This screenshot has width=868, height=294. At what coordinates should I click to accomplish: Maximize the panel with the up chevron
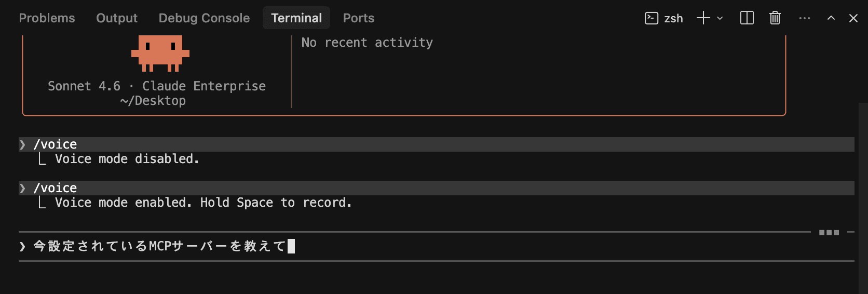[831, 18]
